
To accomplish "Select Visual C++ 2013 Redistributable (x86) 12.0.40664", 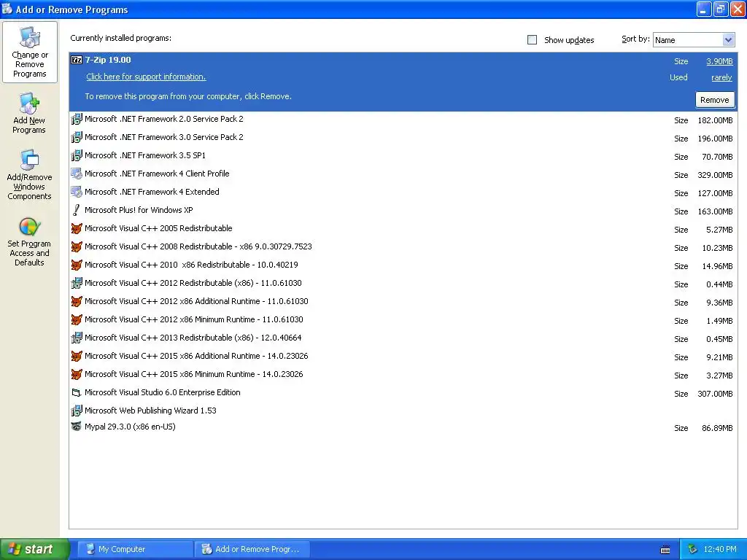I will (x=403, y=338).
